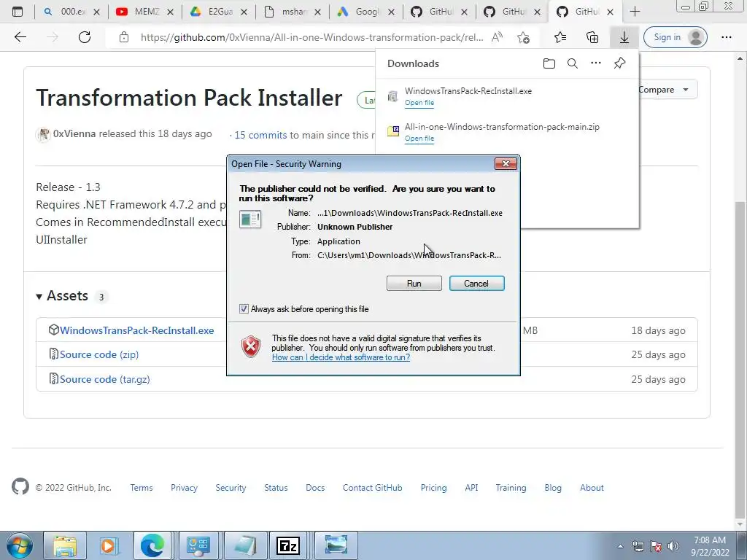Download Source code (zip) link
Image resolution: width=747 pixels, height=560 pixels.
pos(99,355)
